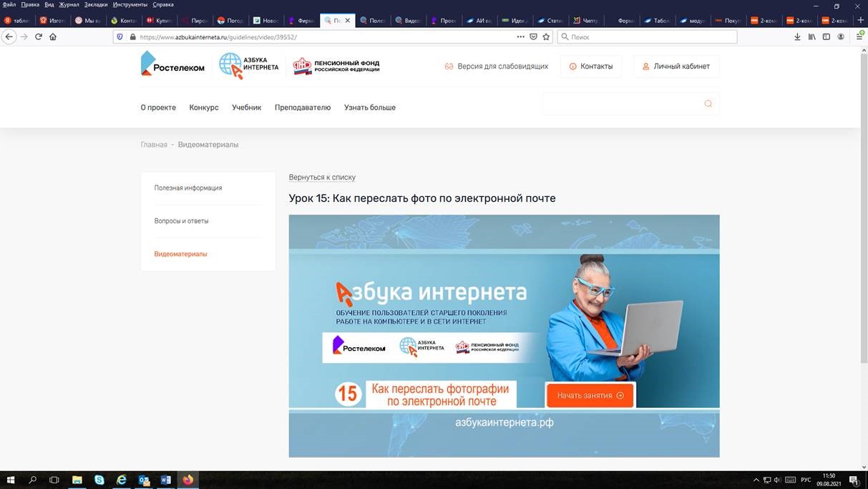Viewport: 868px width, 489px height.
Task: Bookmark this page with the star icon
Action: tap(546, 37)
